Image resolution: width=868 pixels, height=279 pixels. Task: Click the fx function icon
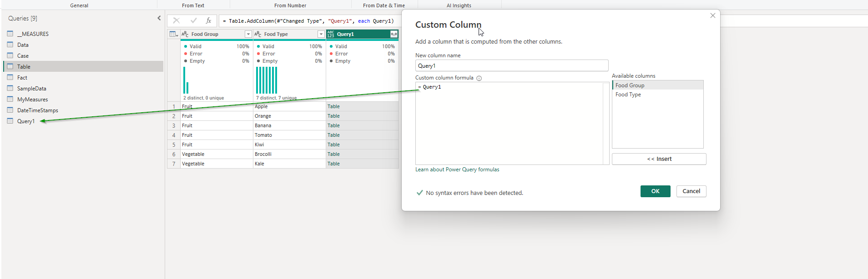[208, 20]
